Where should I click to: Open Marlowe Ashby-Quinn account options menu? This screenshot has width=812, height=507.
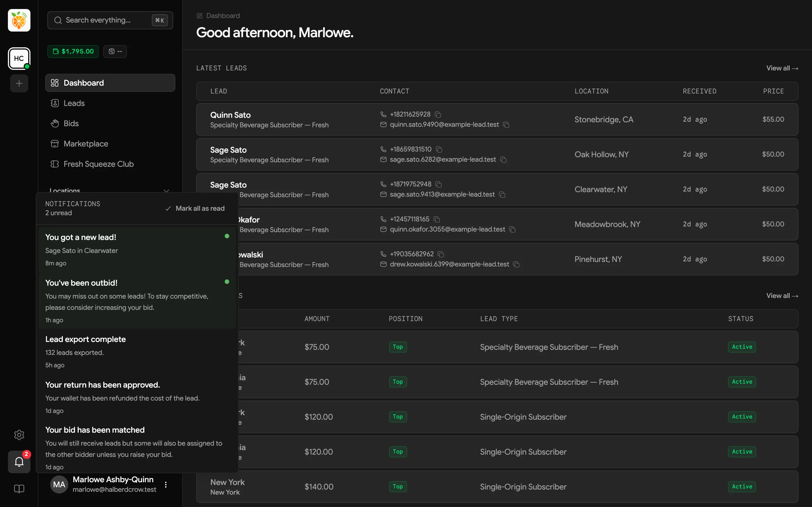[x=166, y=484]
